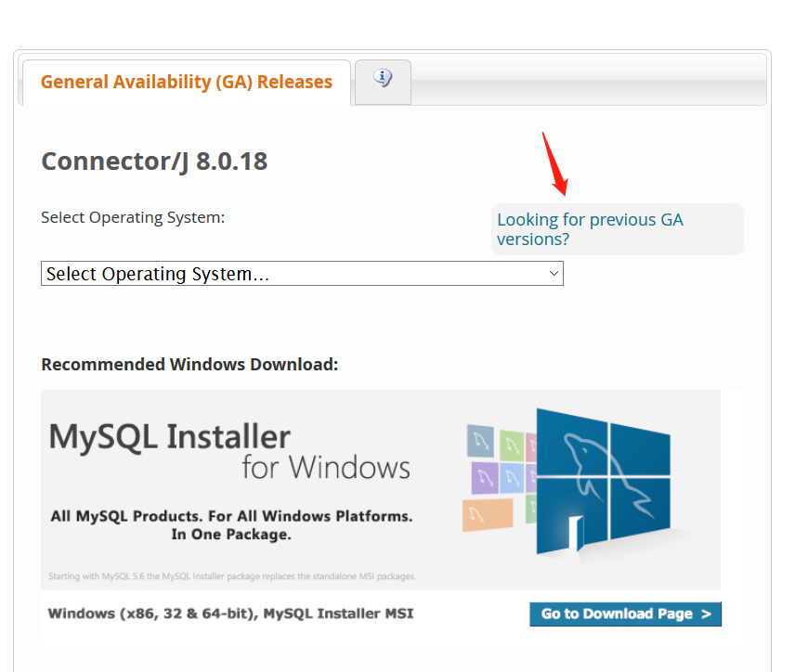Click 'Looking for previous GA versions?' link
The width and height of the screenshot is (795, 672).
coord(590,229)
